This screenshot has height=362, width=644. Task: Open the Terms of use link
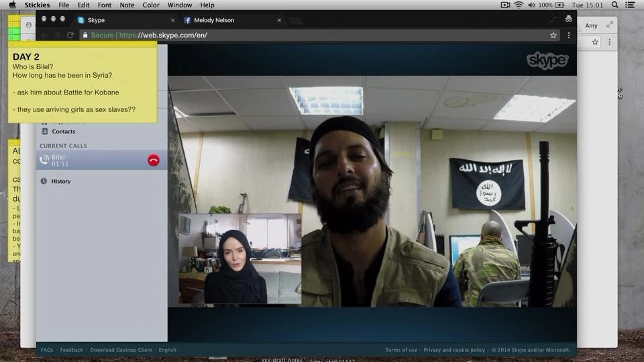(401, 350)
